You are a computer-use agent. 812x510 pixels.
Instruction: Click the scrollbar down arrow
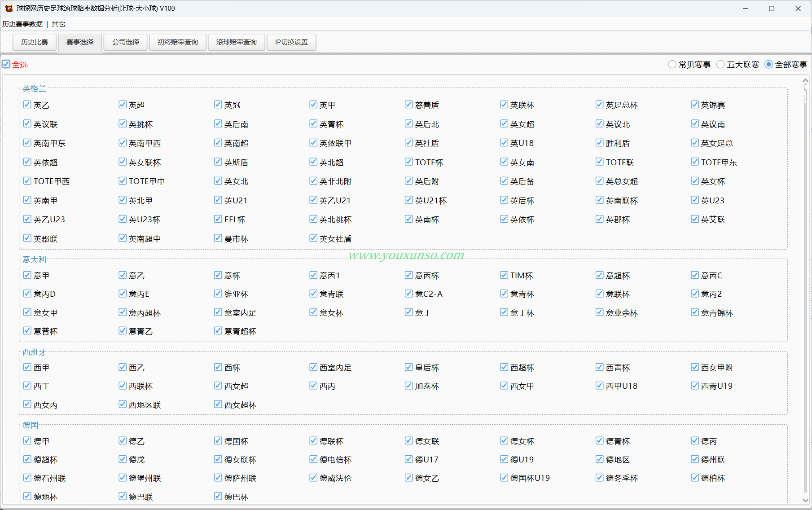pos(805,500)
